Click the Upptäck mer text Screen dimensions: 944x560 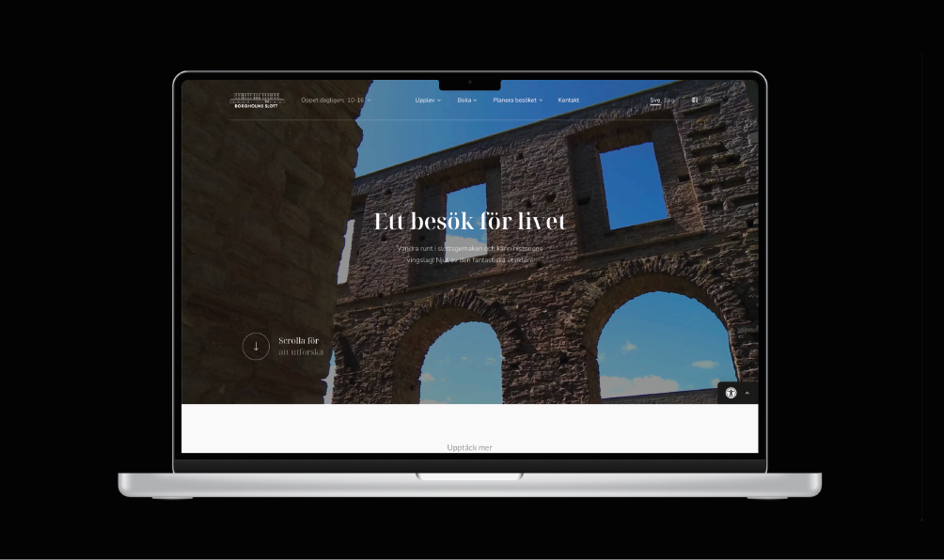(x=469, y=447)
